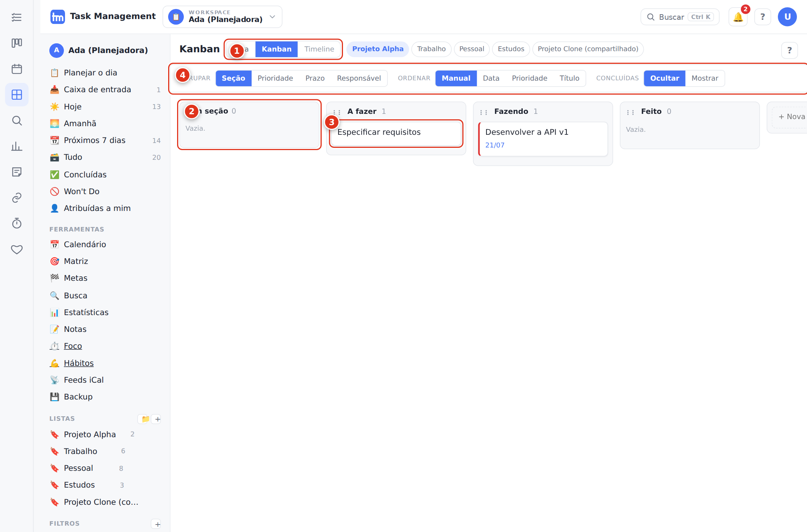Open workspace dropdown Ada (Planejadora)
Screen dimensions: 807x532
222,17
